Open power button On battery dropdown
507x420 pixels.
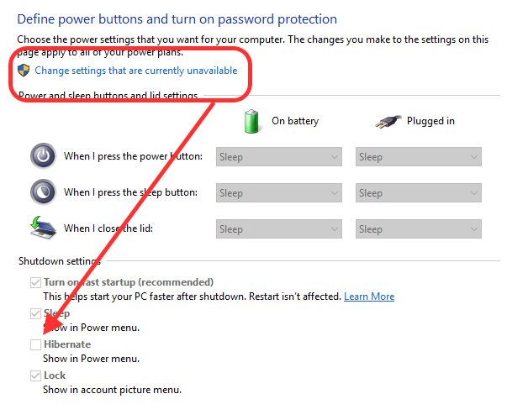278,157
